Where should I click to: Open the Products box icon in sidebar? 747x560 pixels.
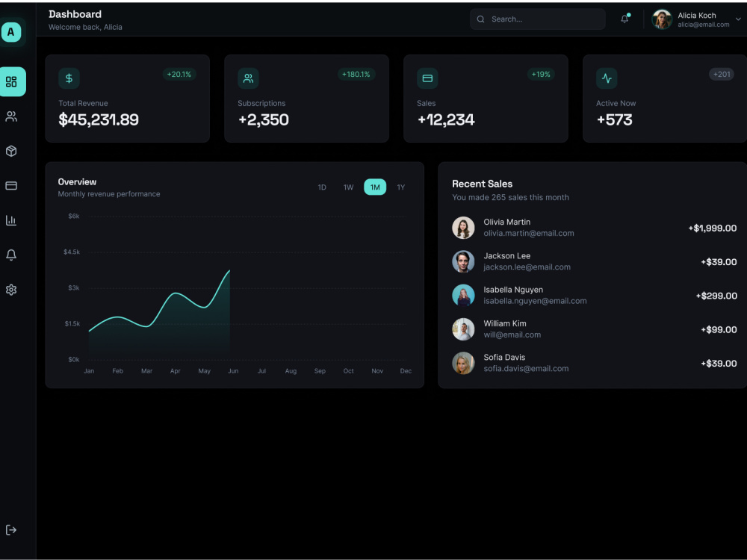11,151
